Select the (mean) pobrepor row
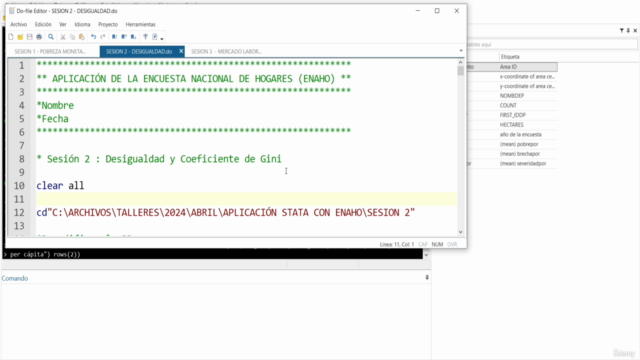Image resolution: width=640 pixels, height=360 pixels. click(x=512, y=144)
